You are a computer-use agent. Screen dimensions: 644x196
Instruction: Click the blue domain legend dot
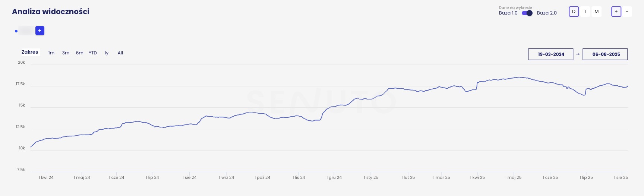click(x=16, y=31)
